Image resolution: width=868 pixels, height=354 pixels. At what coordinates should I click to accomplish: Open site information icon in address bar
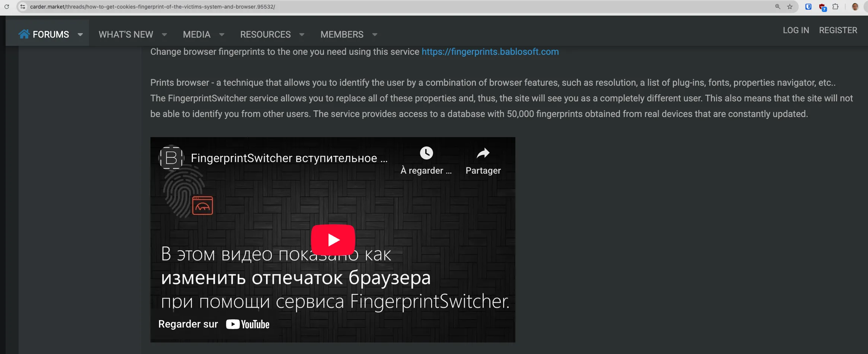tap(23, 7)
